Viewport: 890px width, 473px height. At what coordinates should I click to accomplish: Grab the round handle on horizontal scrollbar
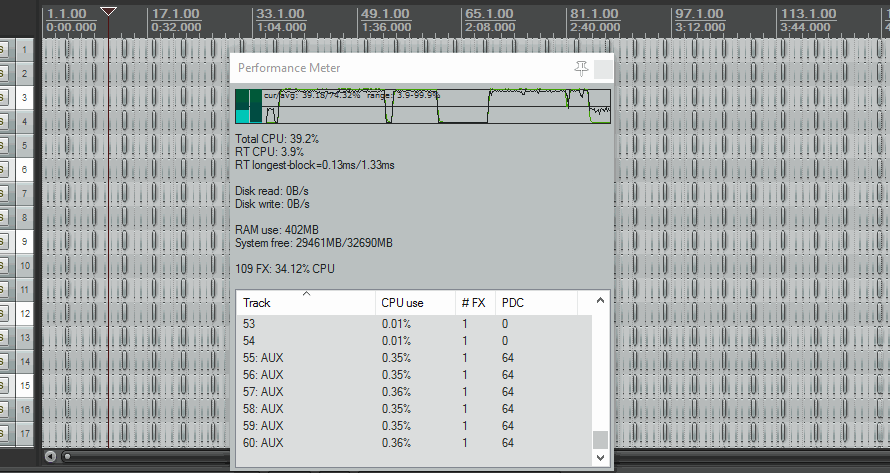67,457
